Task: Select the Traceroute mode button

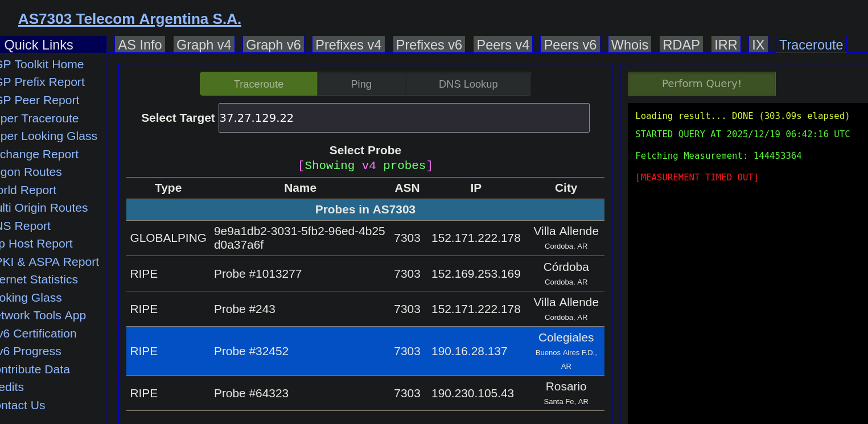Action: tap(258, 84)
